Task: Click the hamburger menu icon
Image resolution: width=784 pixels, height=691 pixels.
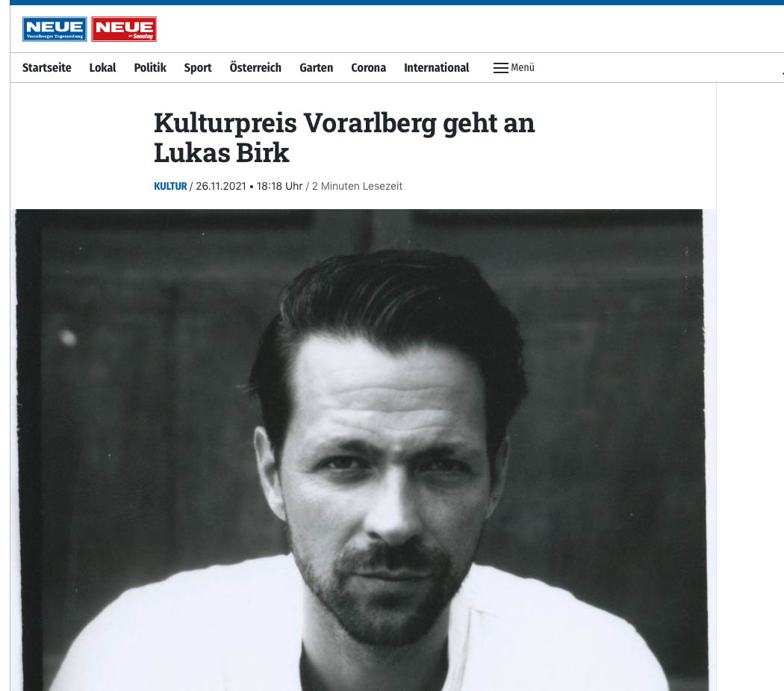Action: coord(500,67)
